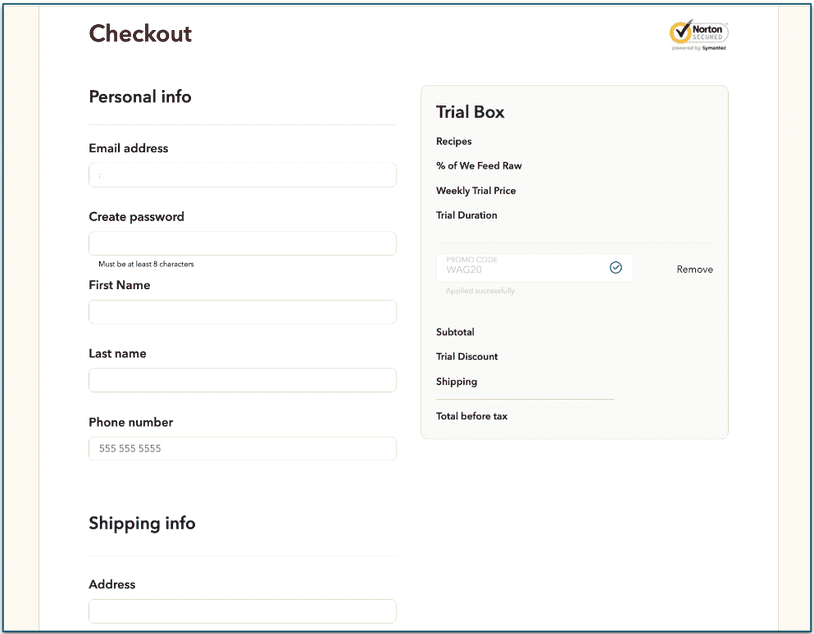This screenshot has height=634, width=814.
Task: Click the Personal info section heading
Action: 139,97
